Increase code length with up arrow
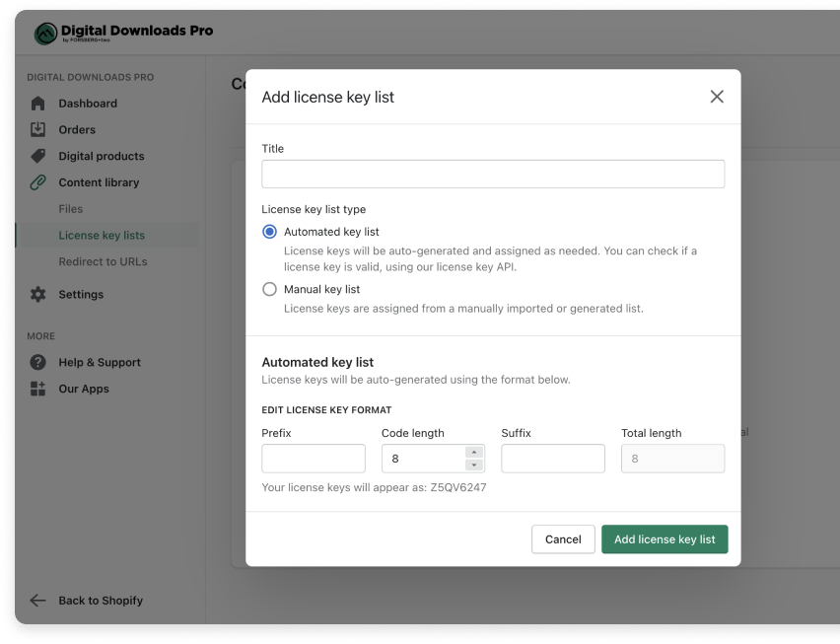This screenshot has height=644, width=840. [x=474, y=453]
